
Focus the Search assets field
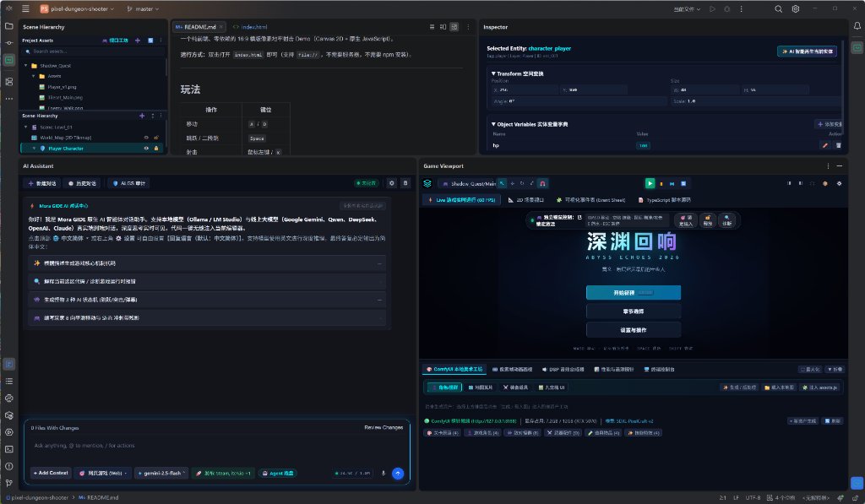93,51
